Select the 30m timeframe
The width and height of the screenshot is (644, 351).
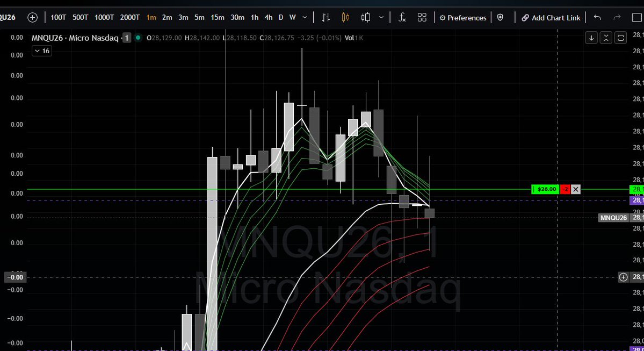pos(237,17)
